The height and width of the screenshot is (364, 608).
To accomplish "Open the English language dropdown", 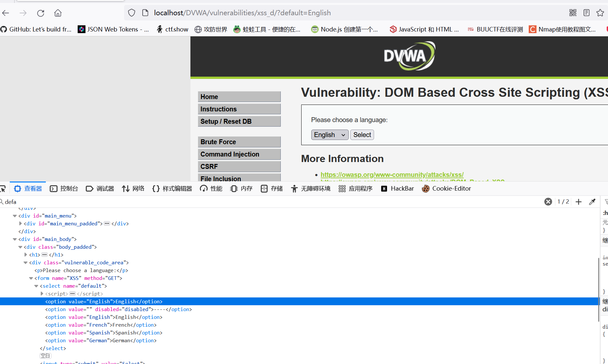I will click(x=330, y=135).
